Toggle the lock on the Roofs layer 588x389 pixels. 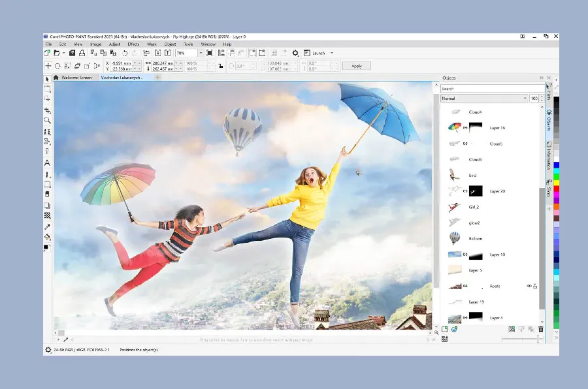(x=535, y=286)
